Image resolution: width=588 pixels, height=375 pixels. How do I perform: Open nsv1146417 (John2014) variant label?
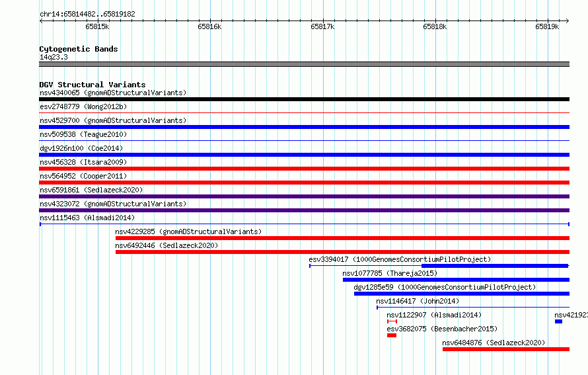click(418, 301)
